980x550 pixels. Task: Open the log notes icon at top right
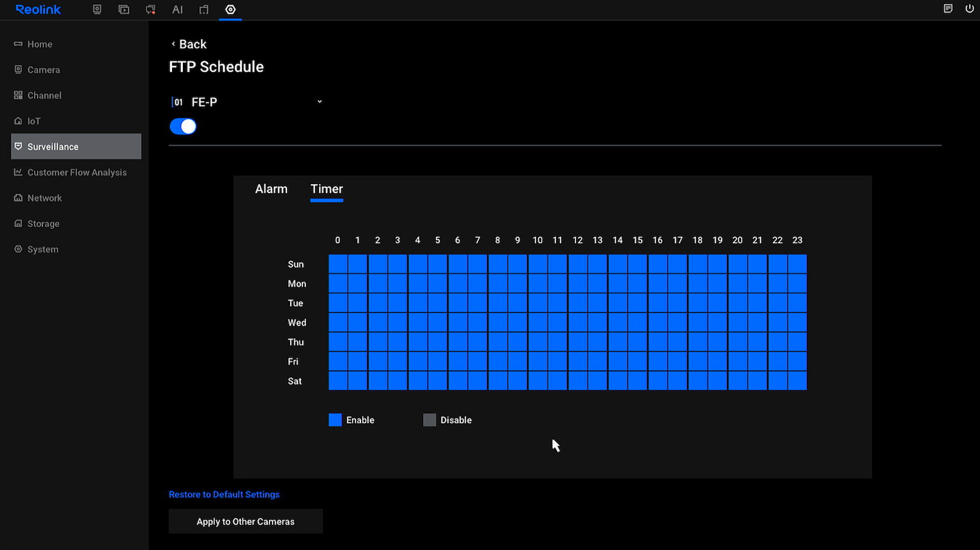point(948,9)
